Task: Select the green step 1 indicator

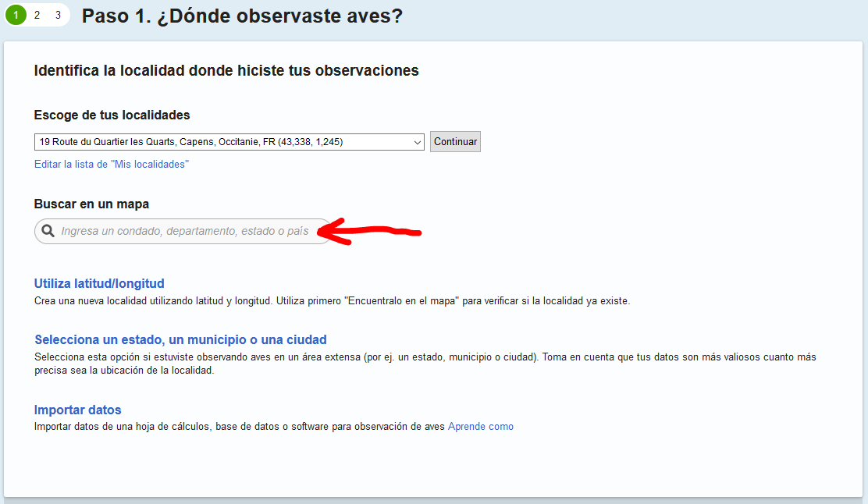Action: pyautogui.click(x=16, y=15)
